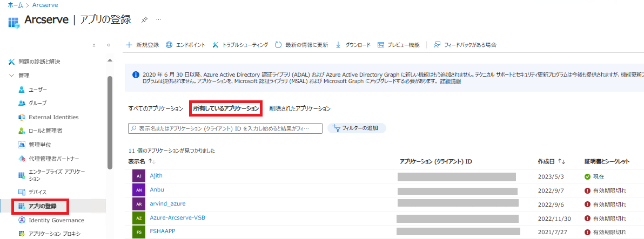Open ユーザー in the sidebar
The image size is (644, 239).
pyautogui.click(x=33, y=90)
